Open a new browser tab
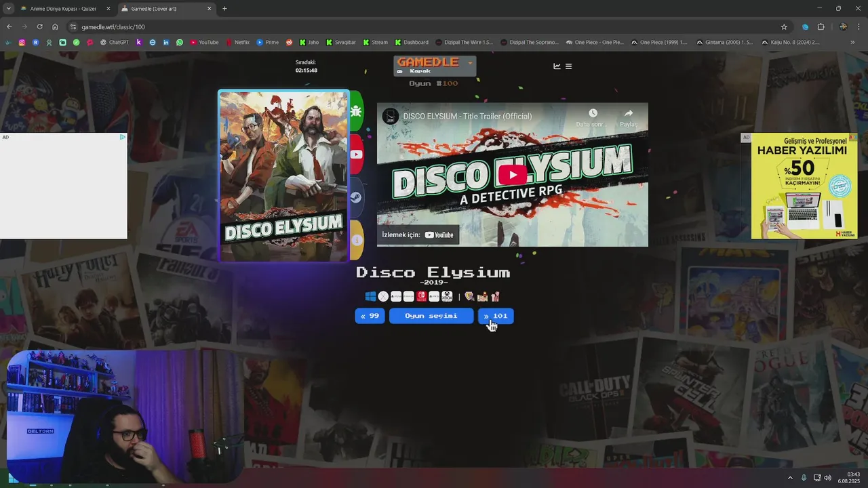This screenshot has width=868, height=488. coord(224,9)
